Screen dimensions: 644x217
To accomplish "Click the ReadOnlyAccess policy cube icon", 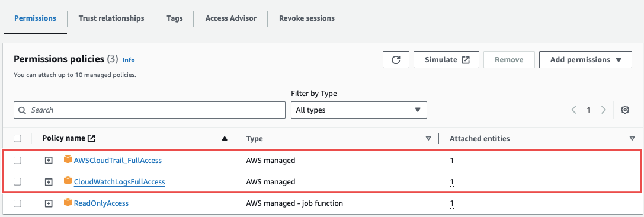I will coord(68,202).
